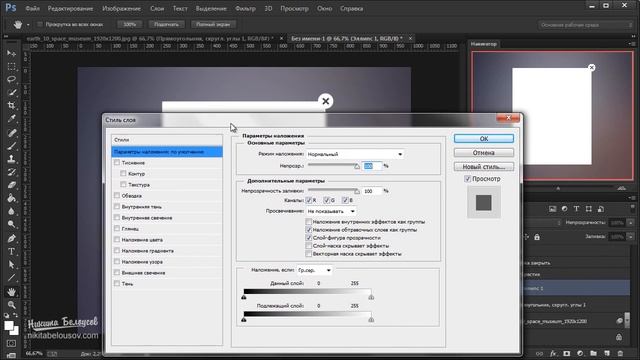Select the Spot Healing Brush tool
Image resolution: width=640 pixels, height=360 pixels.
click(x=11, y=132)
